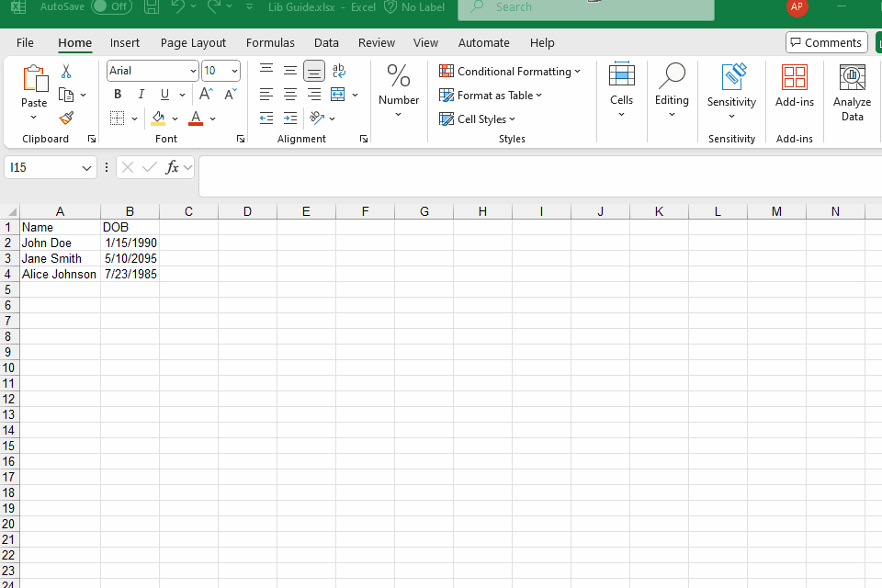Click the Paste clipboard icon
Image resolution: width=882 pixels, height=588 pixels.
(34, 79)
